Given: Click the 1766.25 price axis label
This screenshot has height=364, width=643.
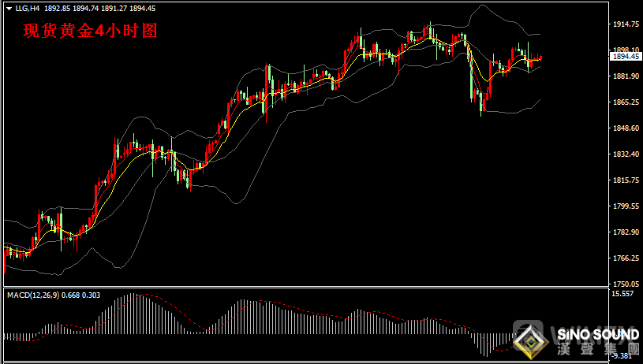Looking at the screenshot, I should [x=626, y=258].
